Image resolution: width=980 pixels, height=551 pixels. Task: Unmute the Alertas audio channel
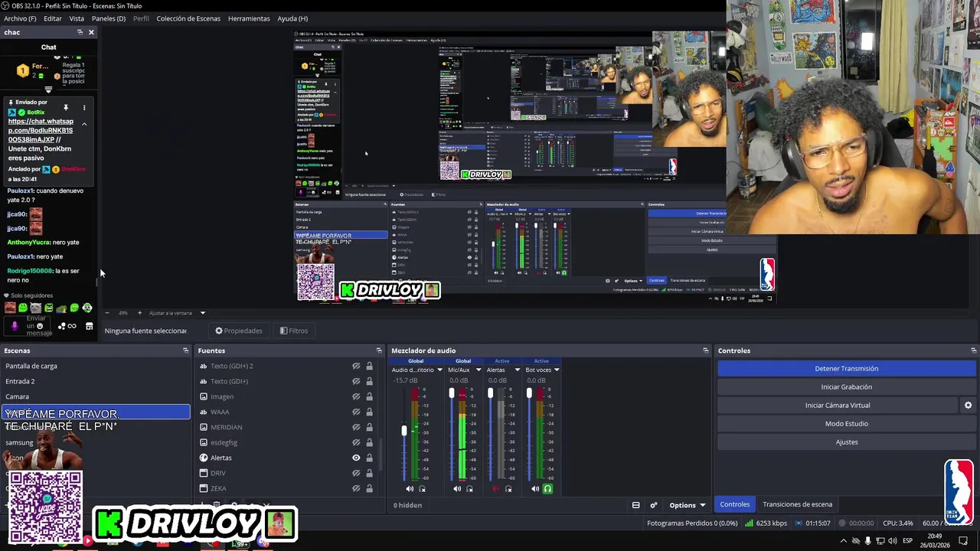[495, 489]
